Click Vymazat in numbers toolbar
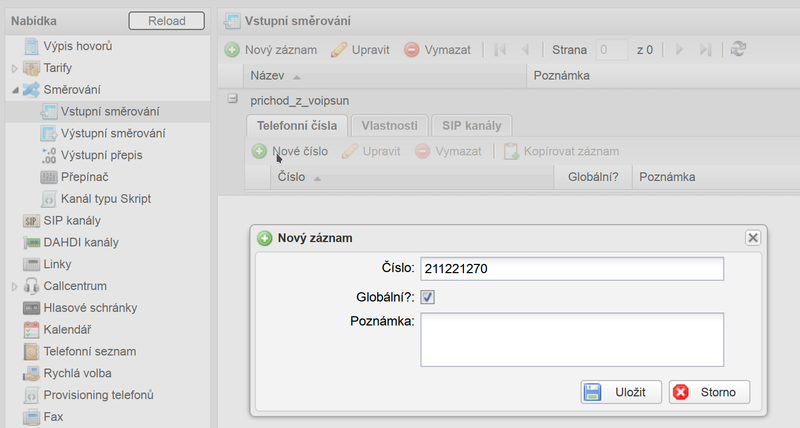 pos(448,152)
